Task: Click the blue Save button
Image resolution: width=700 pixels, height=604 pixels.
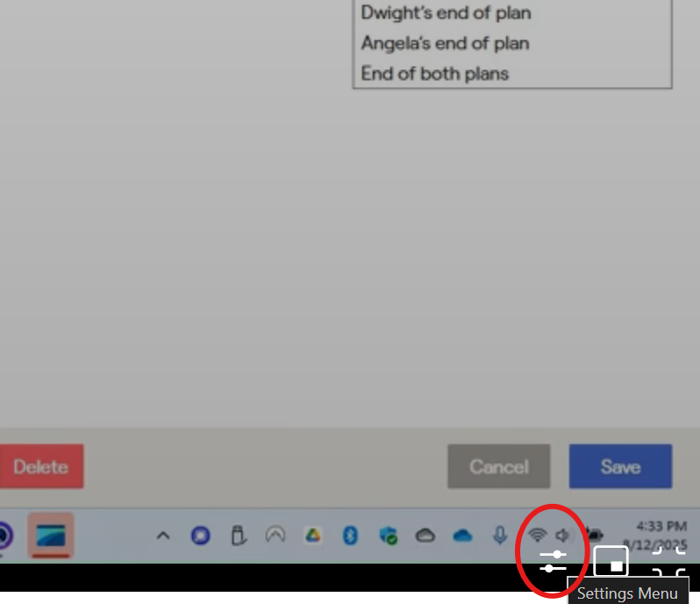Action: [x=620, y=466]
